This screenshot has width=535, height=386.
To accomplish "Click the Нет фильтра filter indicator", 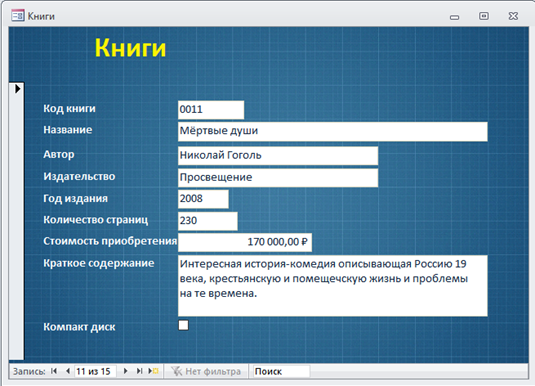I will tap(206, 371).
